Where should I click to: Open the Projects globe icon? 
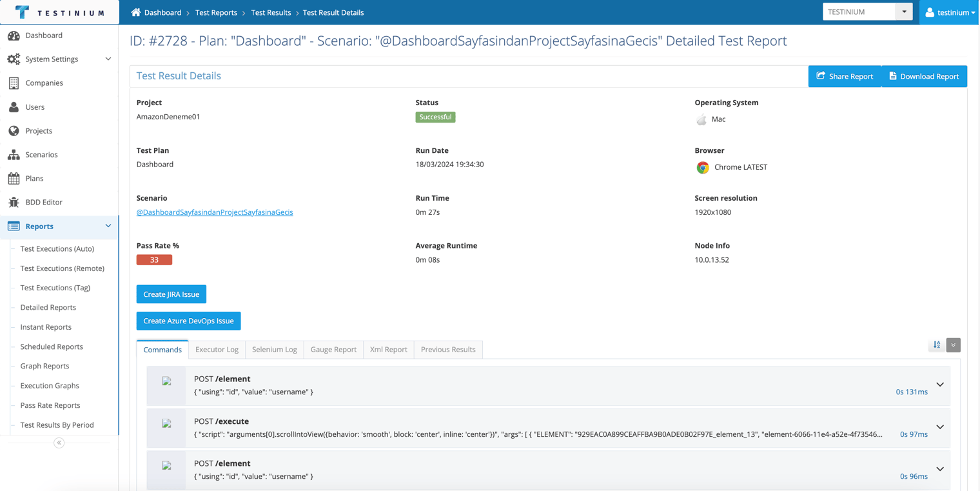click(14, 131)
